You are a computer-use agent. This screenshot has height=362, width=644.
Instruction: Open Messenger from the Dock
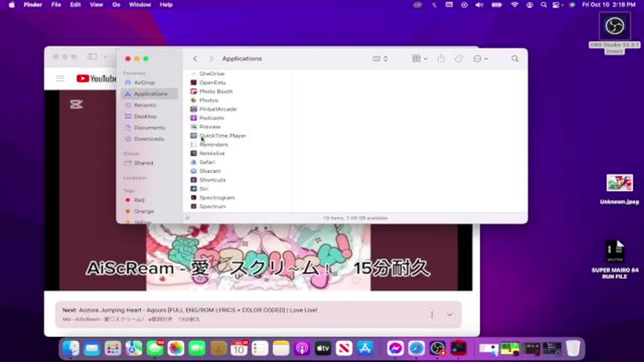396,348
